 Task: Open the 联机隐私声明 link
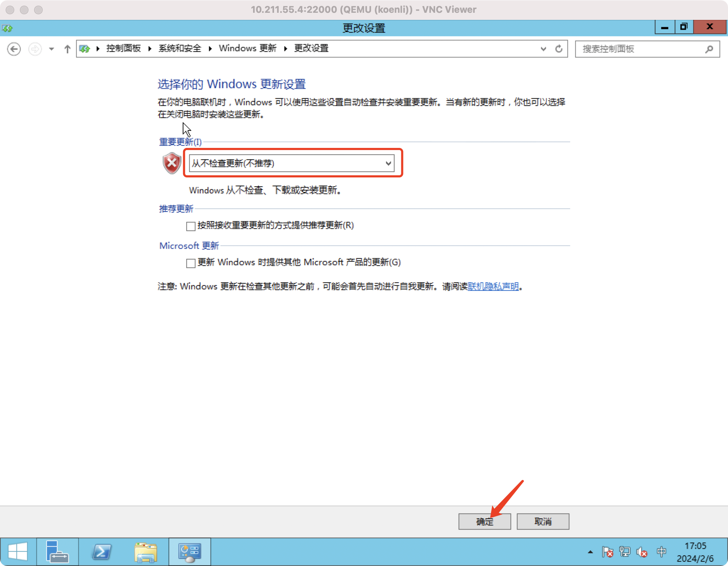pos(493,287)
